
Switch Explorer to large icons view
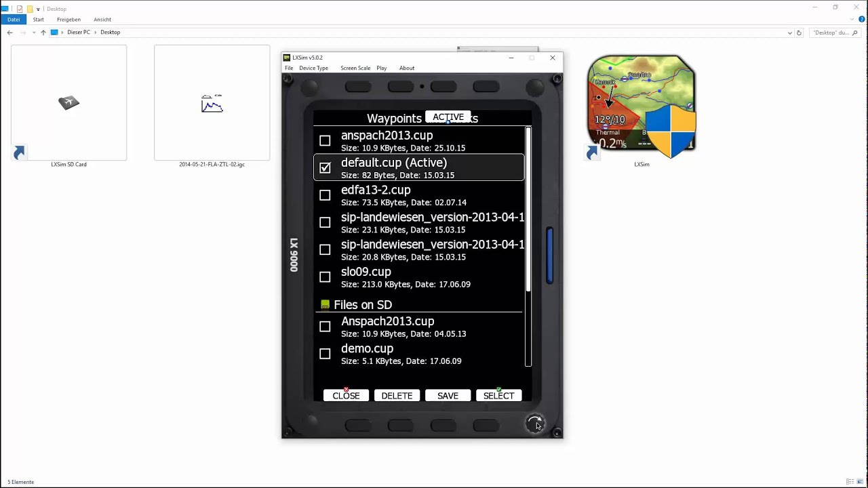pos(860,482)
